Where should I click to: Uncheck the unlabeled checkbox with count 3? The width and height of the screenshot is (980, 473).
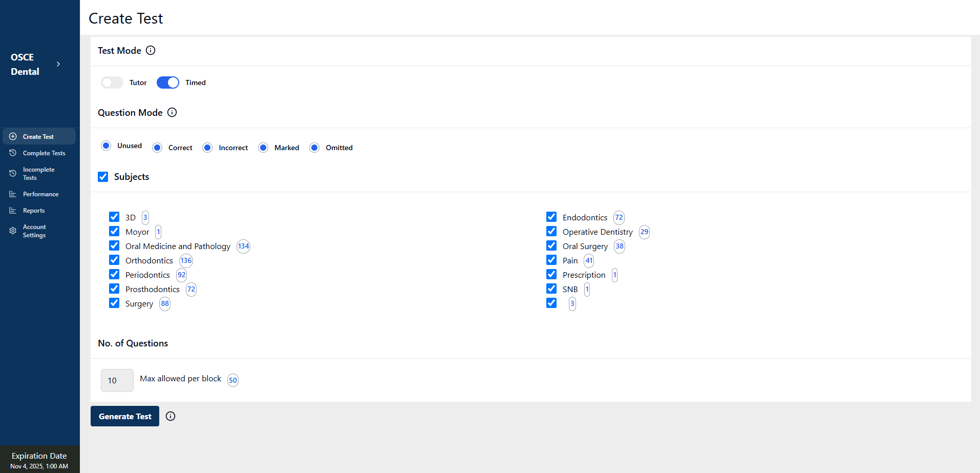click(551, 303)
